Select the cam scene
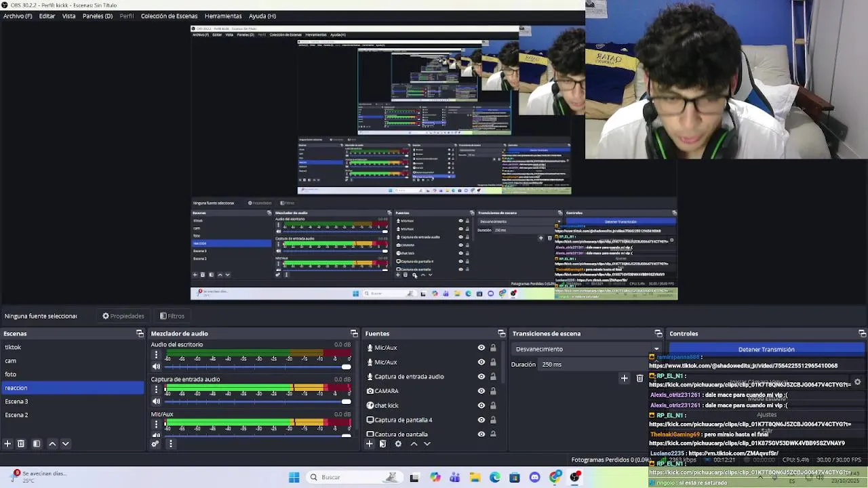This screenshot has height=488, width=868. [73, 361]
